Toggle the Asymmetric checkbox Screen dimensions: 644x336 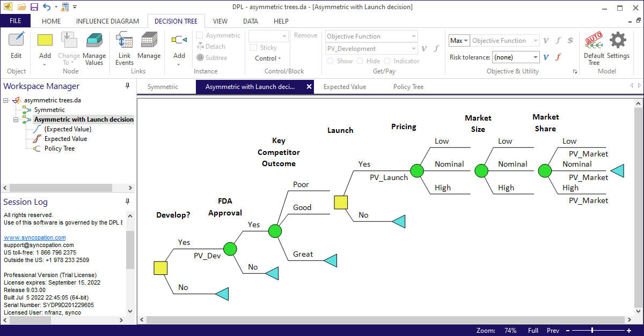pyautogui.click(x=200, y=35)
